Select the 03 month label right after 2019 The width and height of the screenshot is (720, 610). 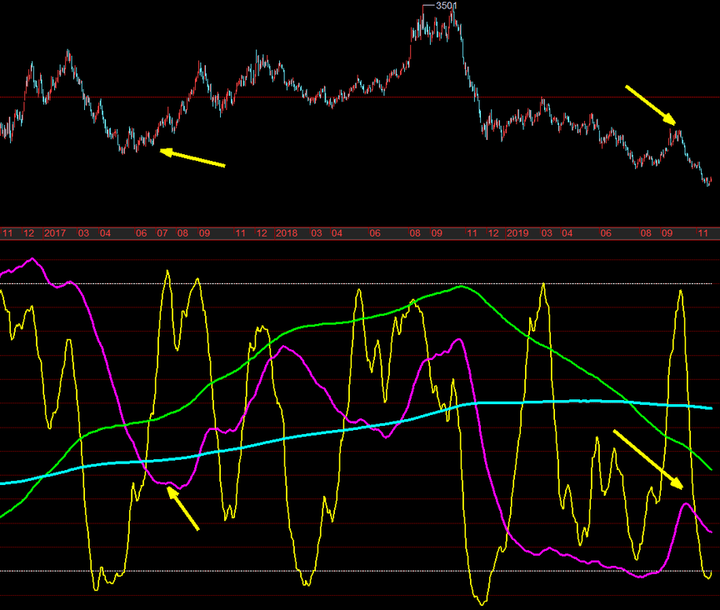[546, 233]
